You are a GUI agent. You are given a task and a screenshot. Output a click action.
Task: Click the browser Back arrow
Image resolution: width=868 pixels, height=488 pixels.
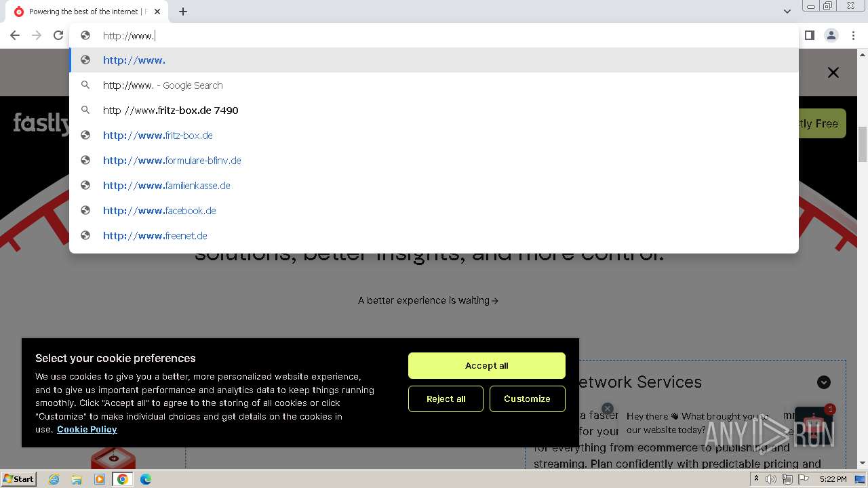15,35
